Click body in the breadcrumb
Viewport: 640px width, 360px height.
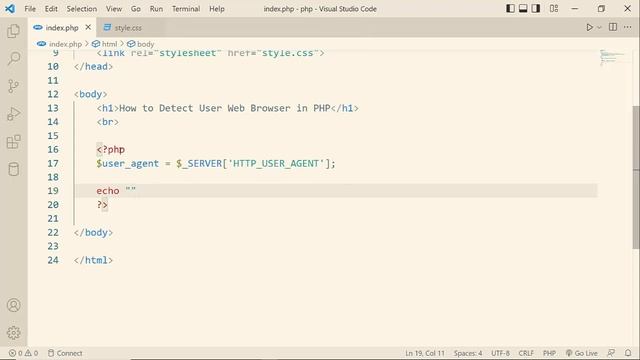coord(145,44)
